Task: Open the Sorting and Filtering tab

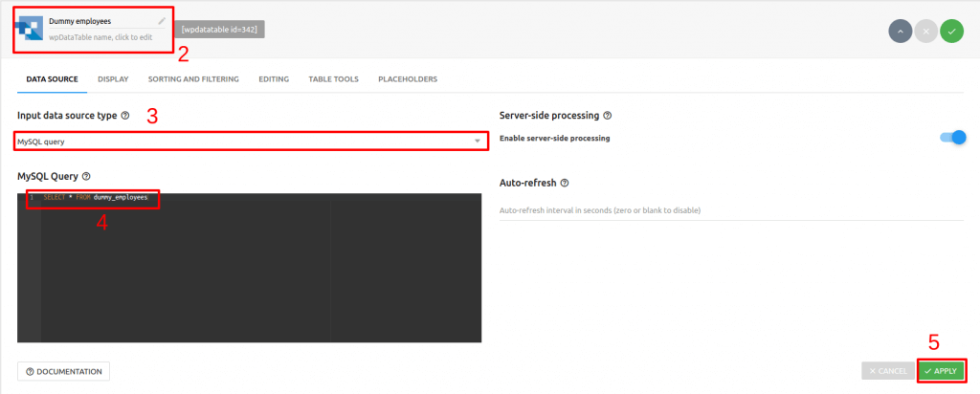Action: (193, 79)
